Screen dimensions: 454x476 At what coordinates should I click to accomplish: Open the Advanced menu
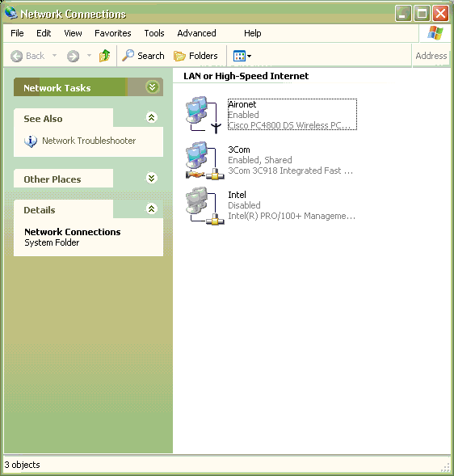196,33
